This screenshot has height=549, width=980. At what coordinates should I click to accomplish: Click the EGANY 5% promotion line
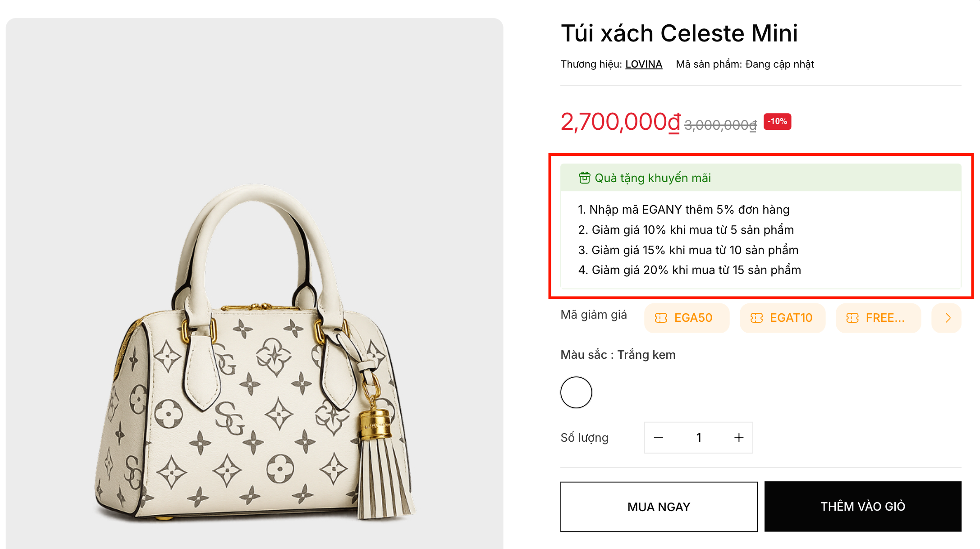[683, 210]
